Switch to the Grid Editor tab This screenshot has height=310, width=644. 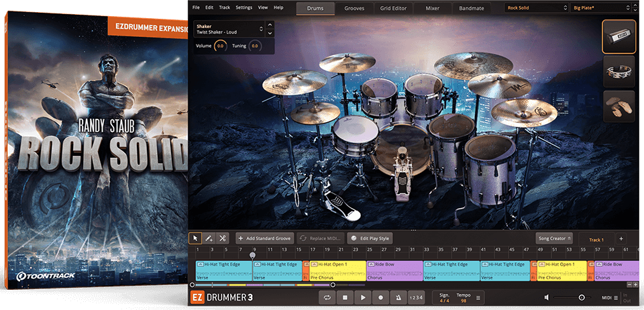coord(394,8)
